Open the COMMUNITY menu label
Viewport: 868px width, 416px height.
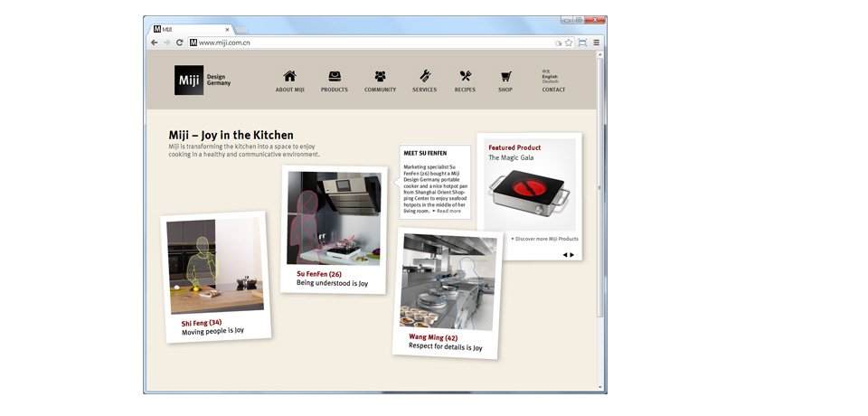click(381, 90)
